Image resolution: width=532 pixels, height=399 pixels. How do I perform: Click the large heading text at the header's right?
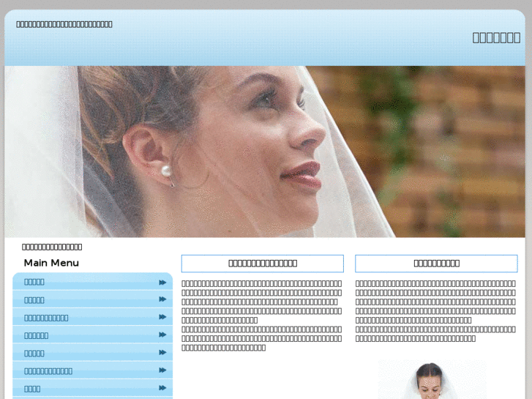[x=496, y=37]
